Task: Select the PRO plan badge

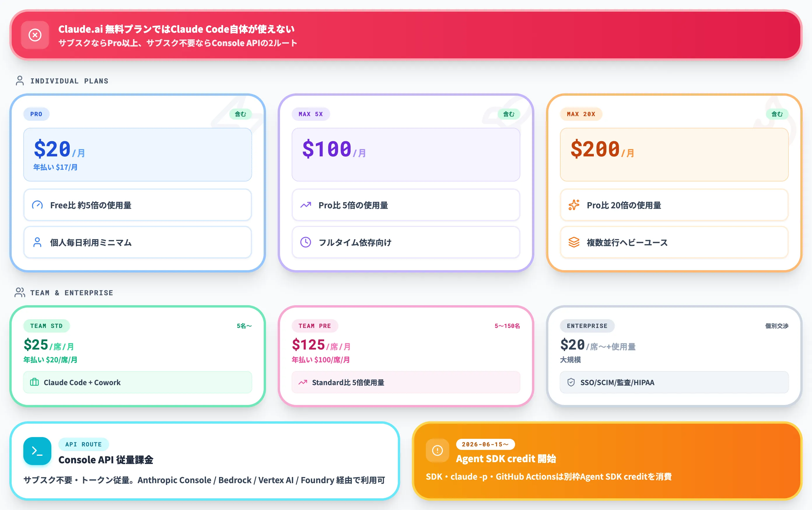Action: [36, 114]
